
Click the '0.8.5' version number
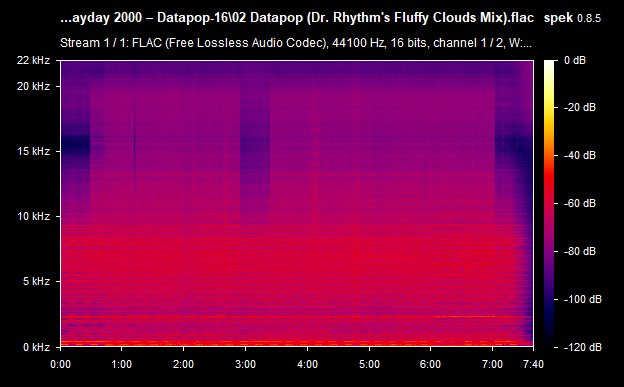point(589,18)
